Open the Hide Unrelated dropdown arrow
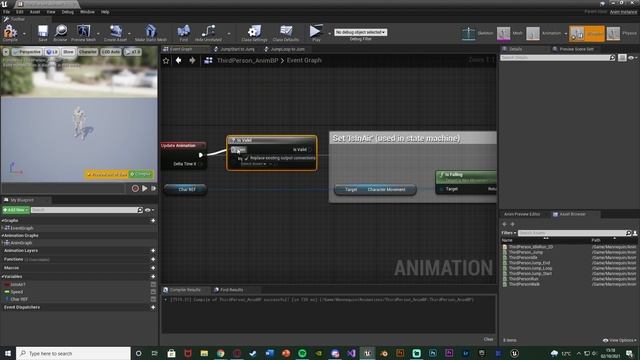The height and width of the screenshot is (360, 640). [x=229, y=33]
